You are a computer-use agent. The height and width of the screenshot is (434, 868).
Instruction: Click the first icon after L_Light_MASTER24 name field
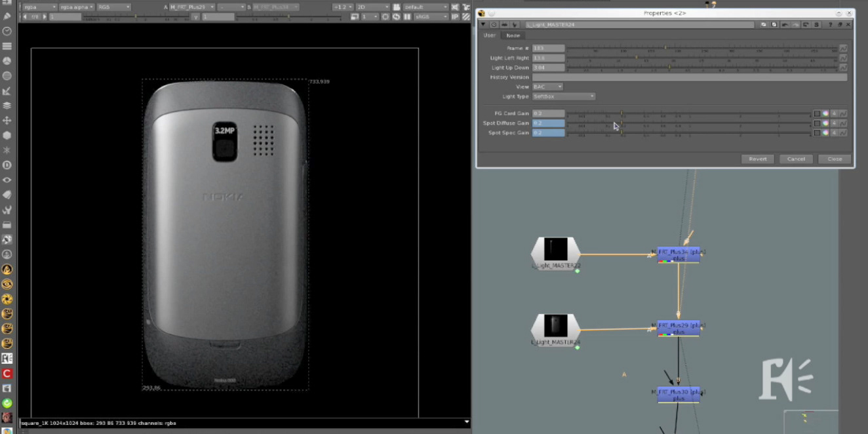(x=764, y=25)
